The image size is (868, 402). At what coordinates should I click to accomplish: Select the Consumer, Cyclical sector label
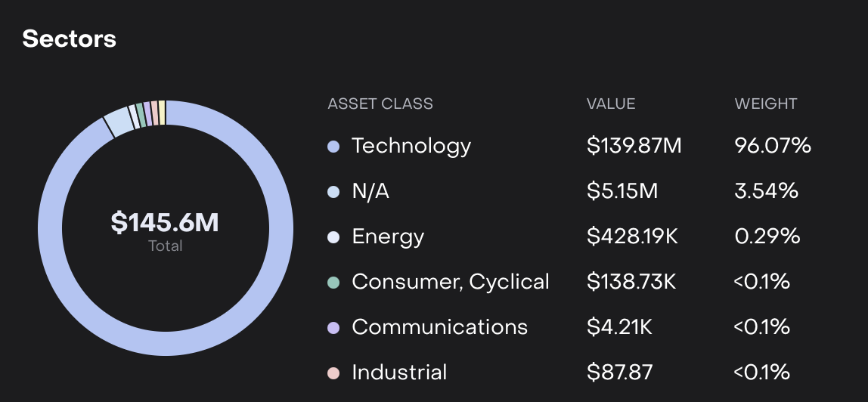[451, 282]
